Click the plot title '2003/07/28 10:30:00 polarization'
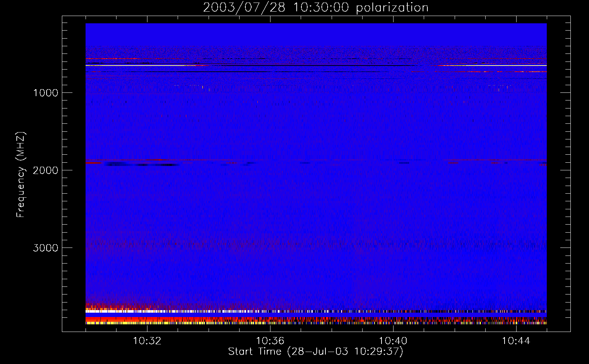The height and width of the screenshot is (364, 589). tap(316, 8)
